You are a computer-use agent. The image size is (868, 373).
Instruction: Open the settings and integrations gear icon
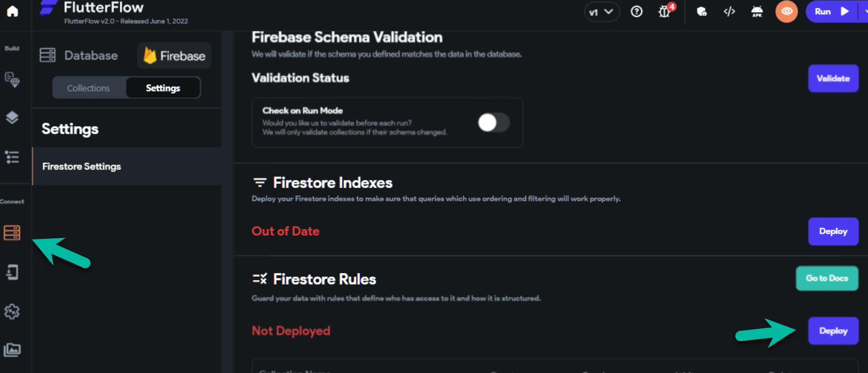pos(12,311)
